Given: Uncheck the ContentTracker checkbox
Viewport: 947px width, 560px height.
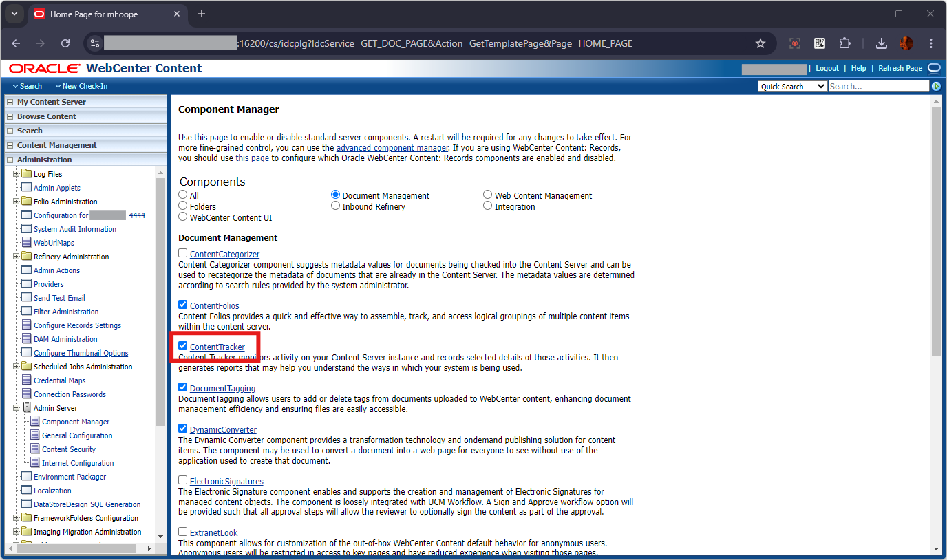Looking at the screenshot, I should point(183,346).
